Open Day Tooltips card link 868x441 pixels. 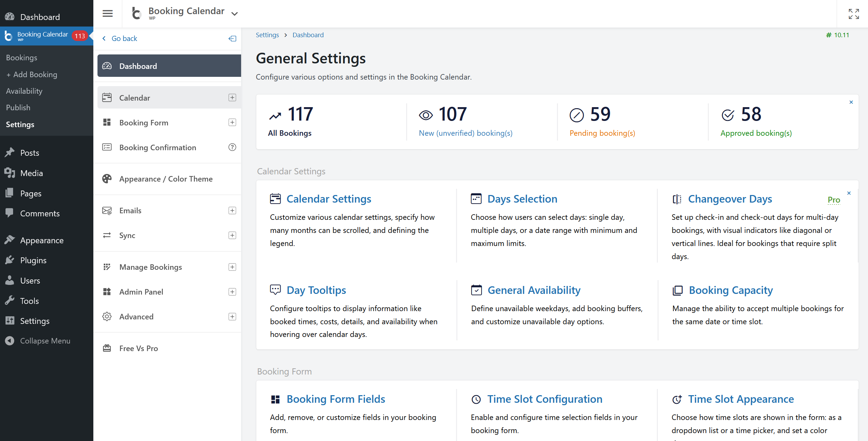316,290
